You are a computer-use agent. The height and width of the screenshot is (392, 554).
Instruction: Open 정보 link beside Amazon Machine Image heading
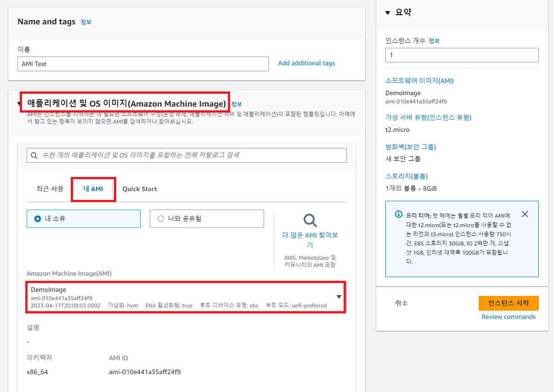click(237, 104)
